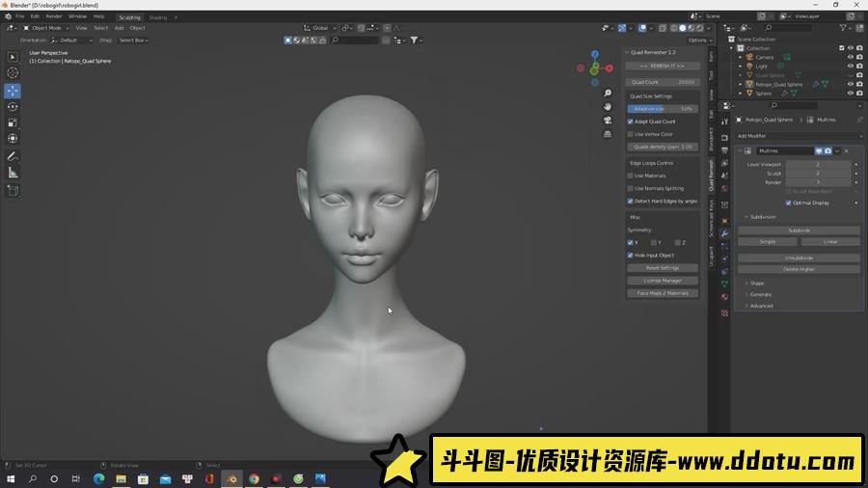This screenshot has width=868, height=488.
Task: Open the File menu
Action: [20, 16]
